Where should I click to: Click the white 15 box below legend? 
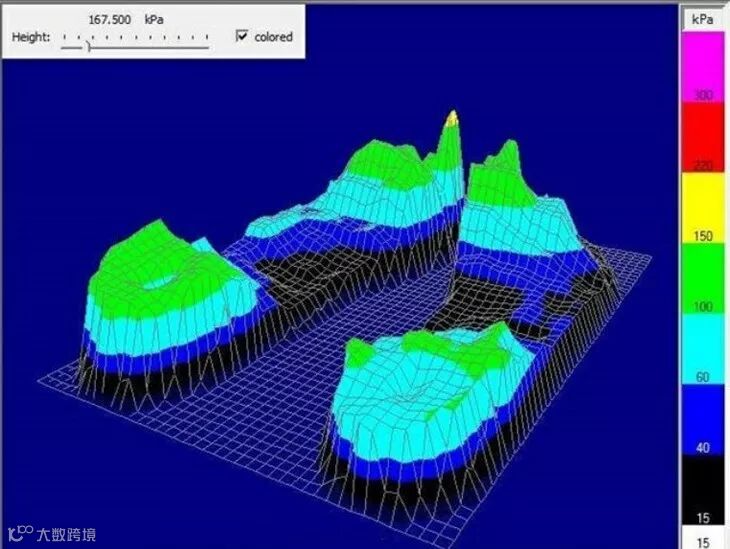[703, 538]
